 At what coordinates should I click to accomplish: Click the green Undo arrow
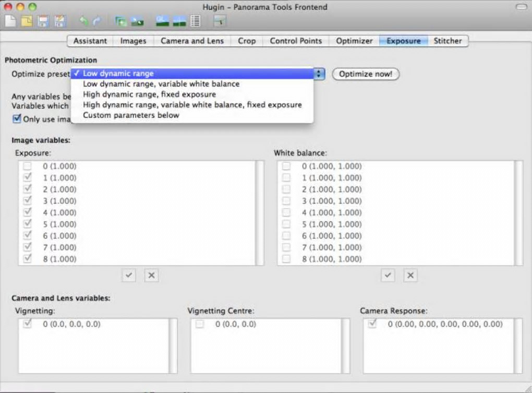[x=83, y=21]
